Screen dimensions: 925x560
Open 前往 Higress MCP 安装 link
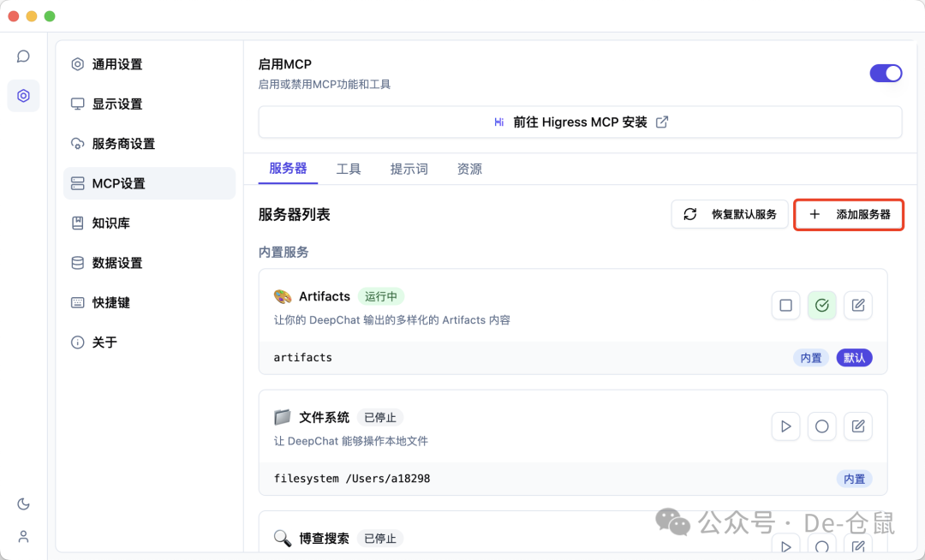tap(580, 122)
